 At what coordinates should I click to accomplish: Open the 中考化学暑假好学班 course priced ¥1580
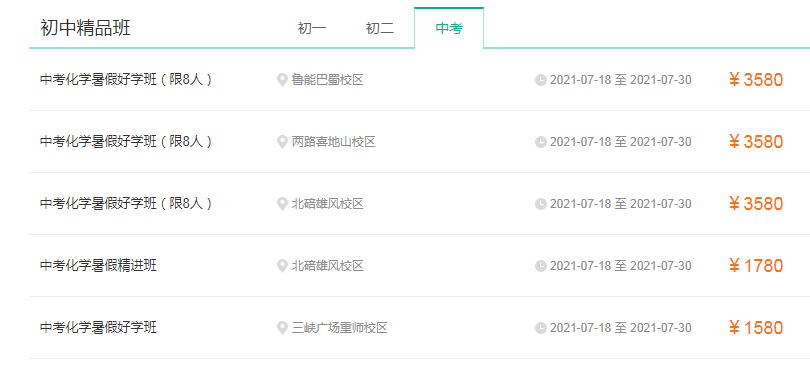[98, 328]
